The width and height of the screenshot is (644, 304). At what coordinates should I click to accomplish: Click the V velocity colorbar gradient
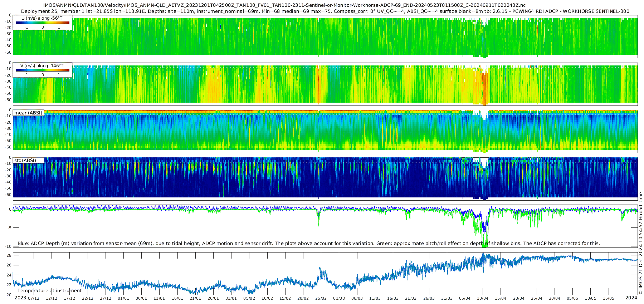[x=43, y=70]
